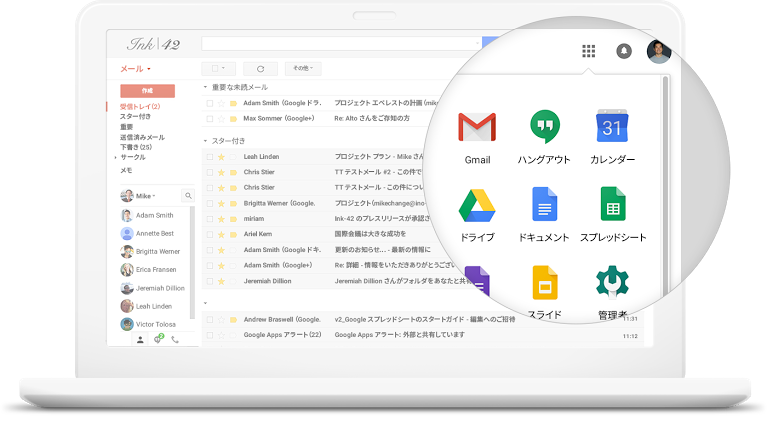
Task: Unstar the Jeremiah Dillion email
Action: [222, 281]
